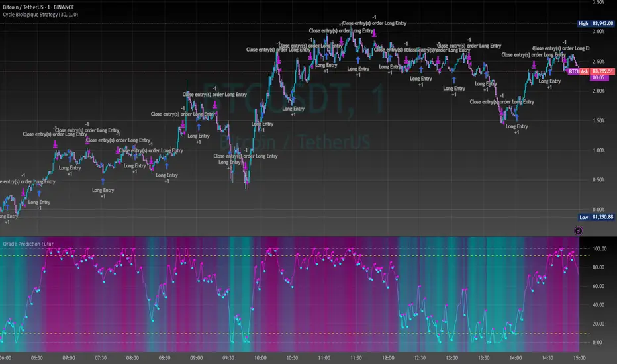This screenshot has width=617, height=364.
Task: Click the 12:00 time axis label
Action: click(x=388, y=357)
